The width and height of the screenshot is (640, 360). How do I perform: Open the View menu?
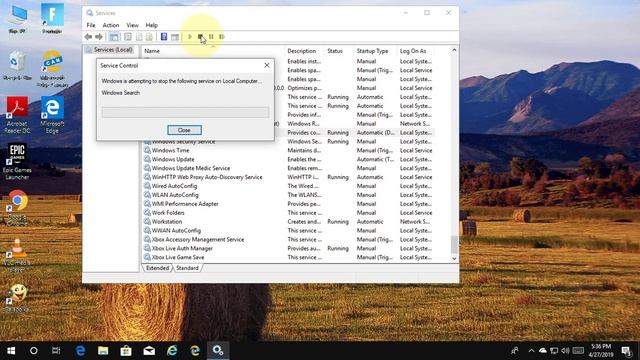pyautogui.click(x=132, y=25)
